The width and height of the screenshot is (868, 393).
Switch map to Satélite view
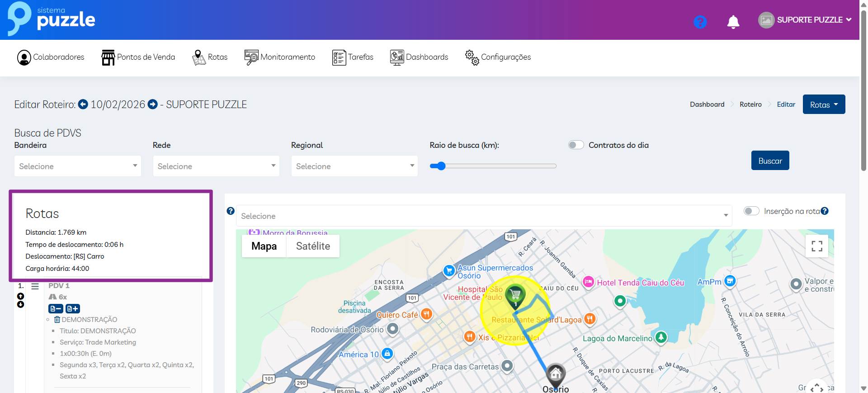pyautogui.click(x=313, y=246)
